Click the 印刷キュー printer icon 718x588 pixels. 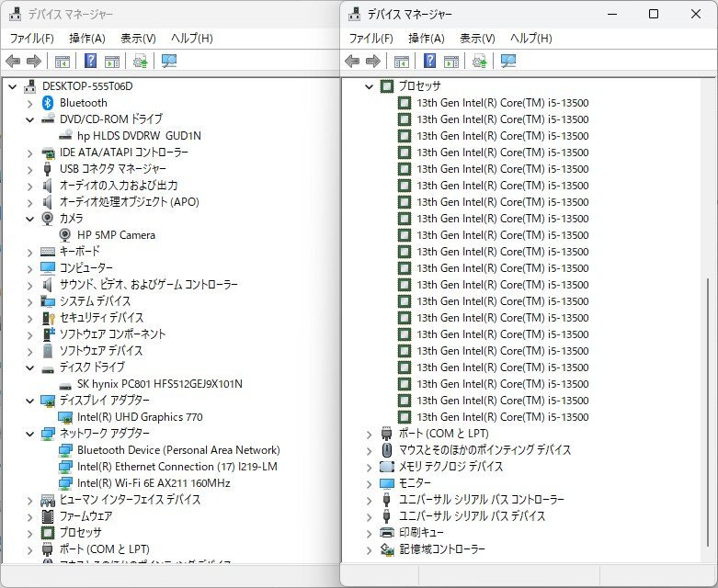387,532
